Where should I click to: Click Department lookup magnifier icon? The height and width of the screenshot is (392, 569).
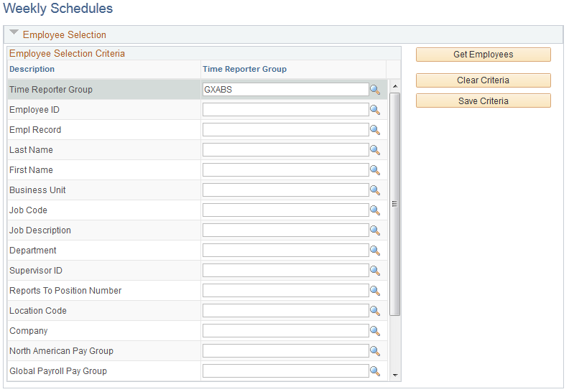375,251
